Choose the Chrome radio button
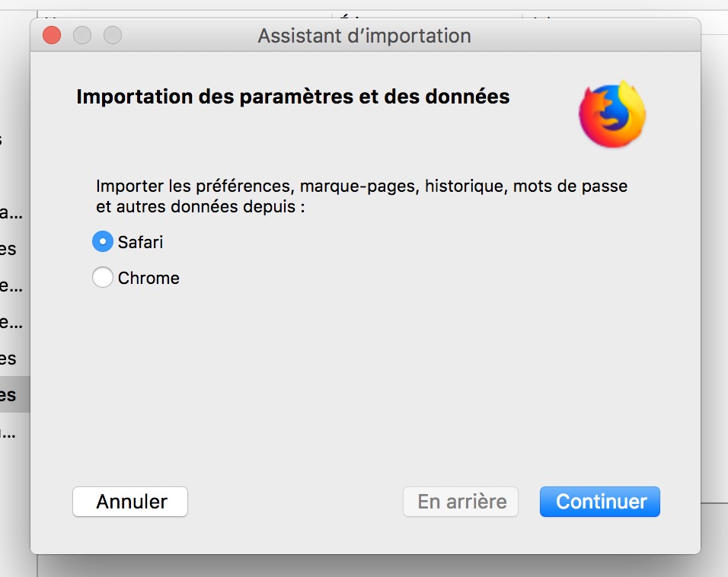 coord(103,278)
